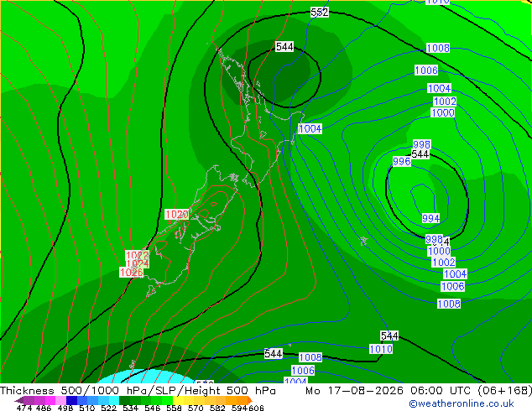Click the chart title 'Thickness 500/1000 hPa/SLP/Height 500 hPa'

(x=138, y=391)
